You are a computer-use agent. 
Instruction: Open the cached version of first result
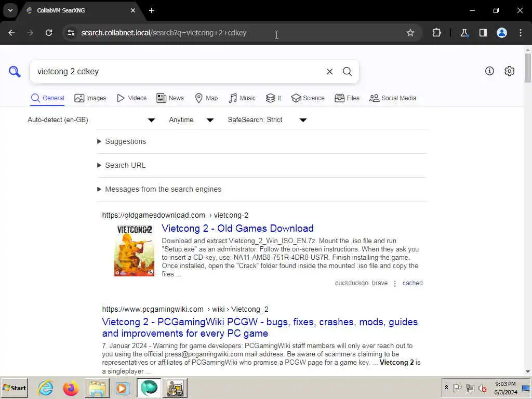tap(413, 283)
